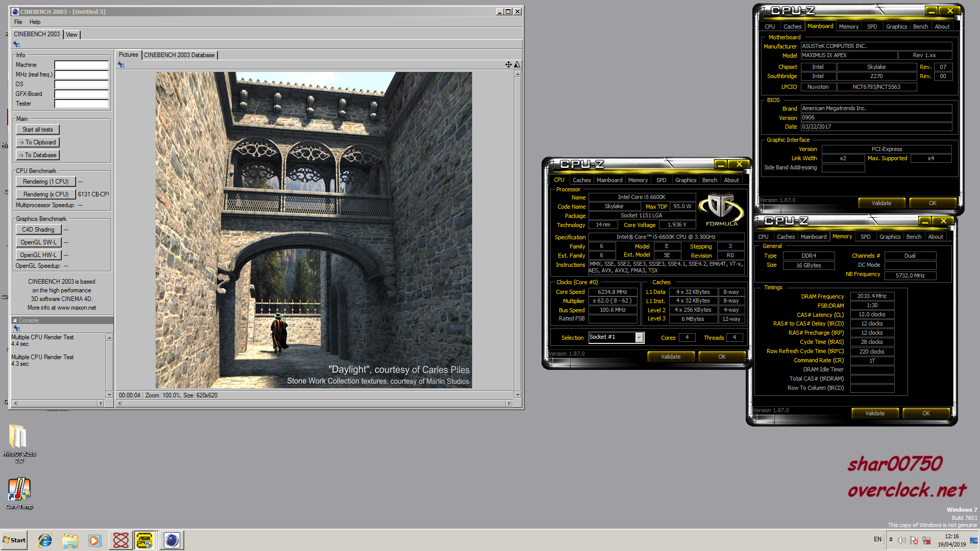Click the OS input field
Screen dimensions: 980x551
[x=82, y=84]
